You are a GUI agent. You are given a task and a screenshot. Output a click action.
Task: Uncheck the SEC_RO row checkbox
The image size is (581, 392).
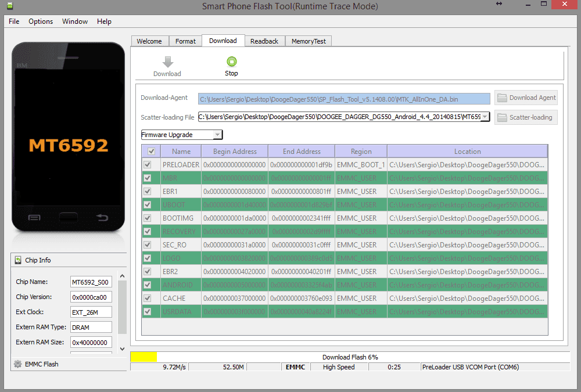click(x=148, y=244)
